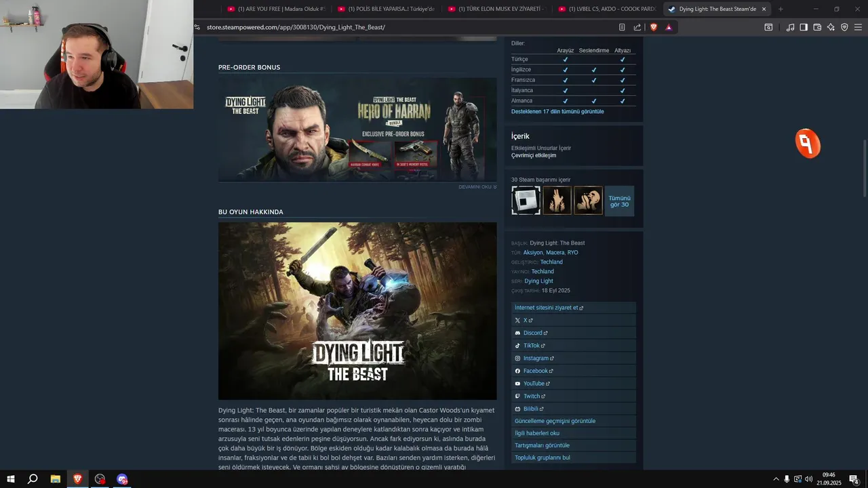View all 17 supported languages link

(x=557, y=111)
